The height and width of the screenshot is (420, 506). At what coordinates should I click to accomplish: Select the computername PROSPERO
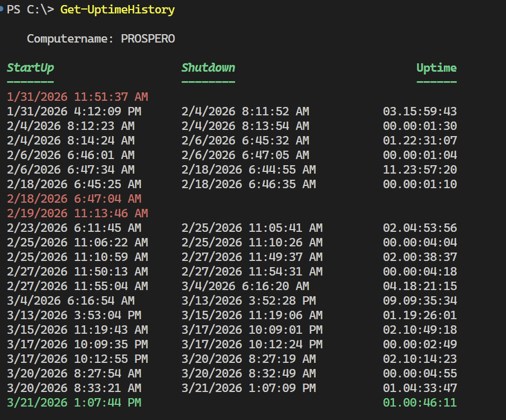pyautogui.click(x=148, y=39)
